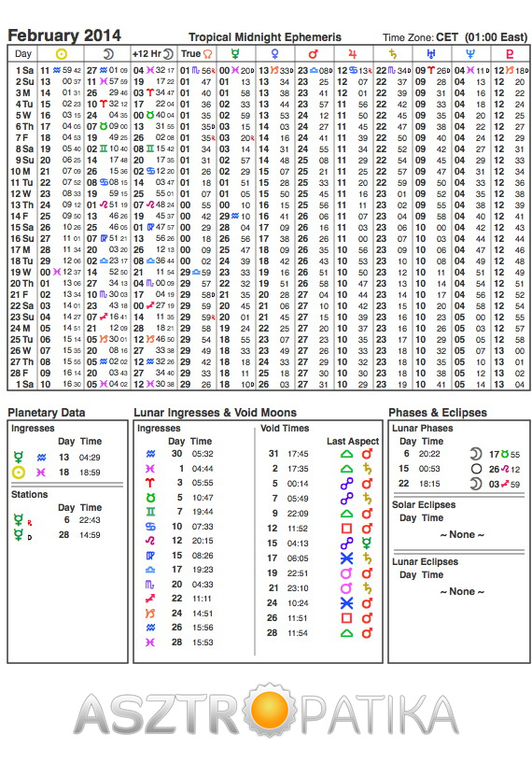Click Virgo glyph in lunar ingress 08:26
Image resolution: width=532 pixels, height=763 pixels.
pyautogui.click(x=151, y=556)
